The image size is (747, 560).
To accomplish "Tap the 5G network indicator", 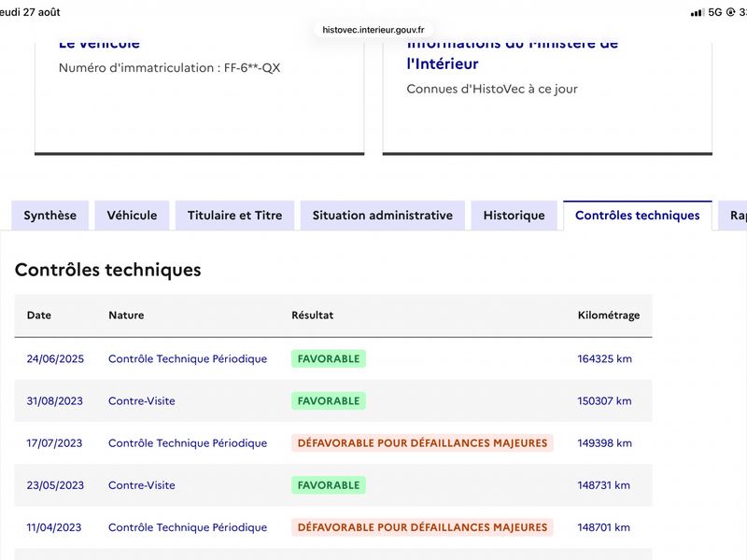I will pos(715,12).
